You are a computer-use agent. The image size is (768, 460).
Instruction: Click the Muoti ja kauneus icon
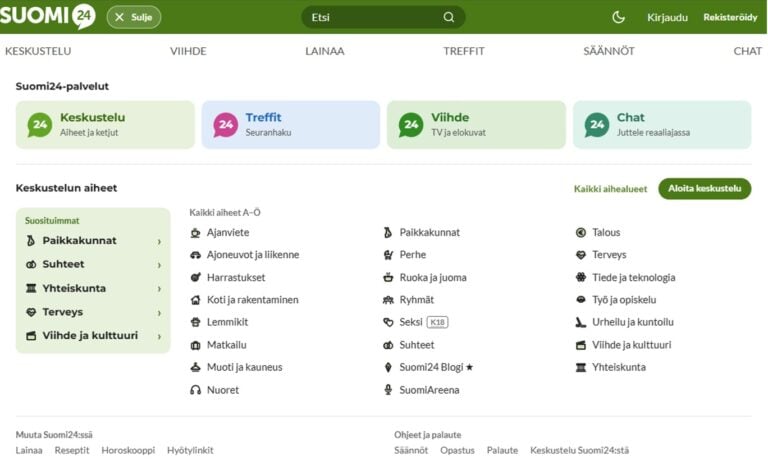195,367
